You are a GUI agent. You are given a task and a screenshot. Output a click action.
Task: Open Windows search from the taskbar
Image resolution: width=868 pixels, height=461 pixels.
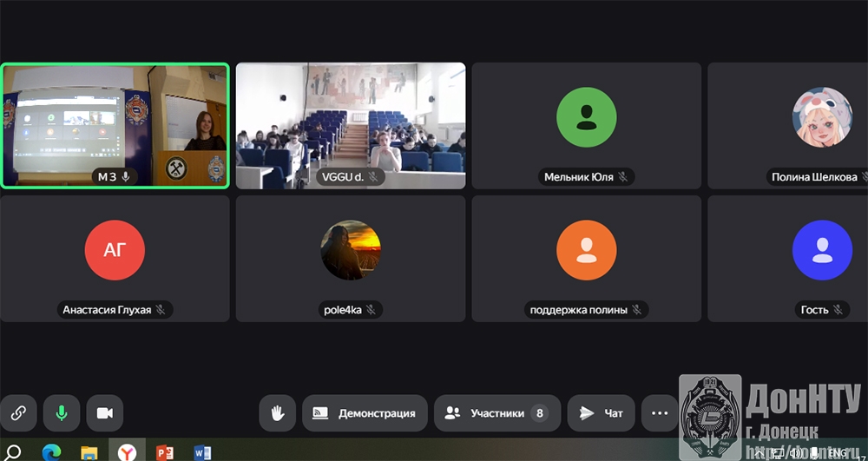(14, 451)
